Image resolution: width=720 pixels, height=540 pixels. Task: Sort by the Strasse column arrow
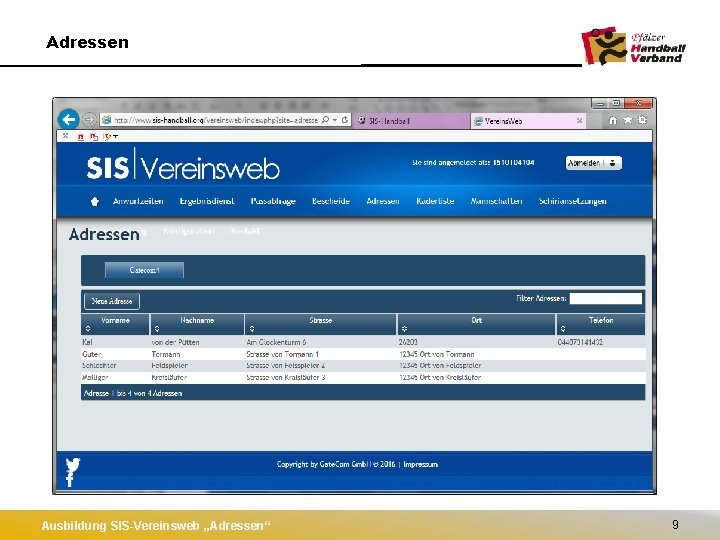pos(252,329)
